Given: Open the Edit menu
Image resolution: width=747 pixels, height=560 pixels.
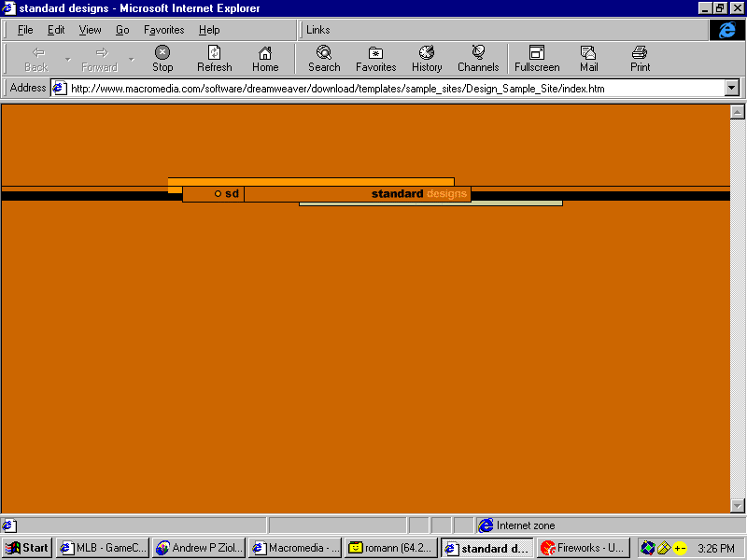Looking at the screenshot, I should [x=56, y=30].
